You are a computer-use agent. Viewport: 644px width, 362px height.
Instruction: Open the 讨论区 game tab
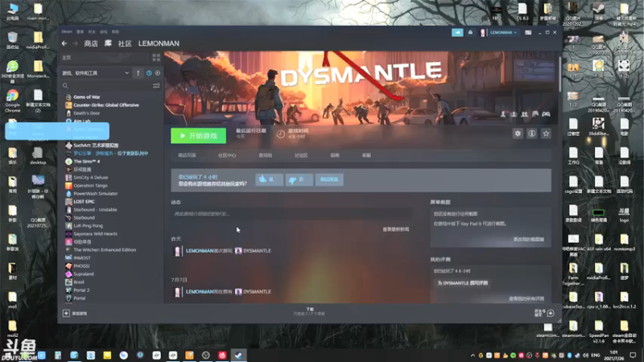coord(301,155)
